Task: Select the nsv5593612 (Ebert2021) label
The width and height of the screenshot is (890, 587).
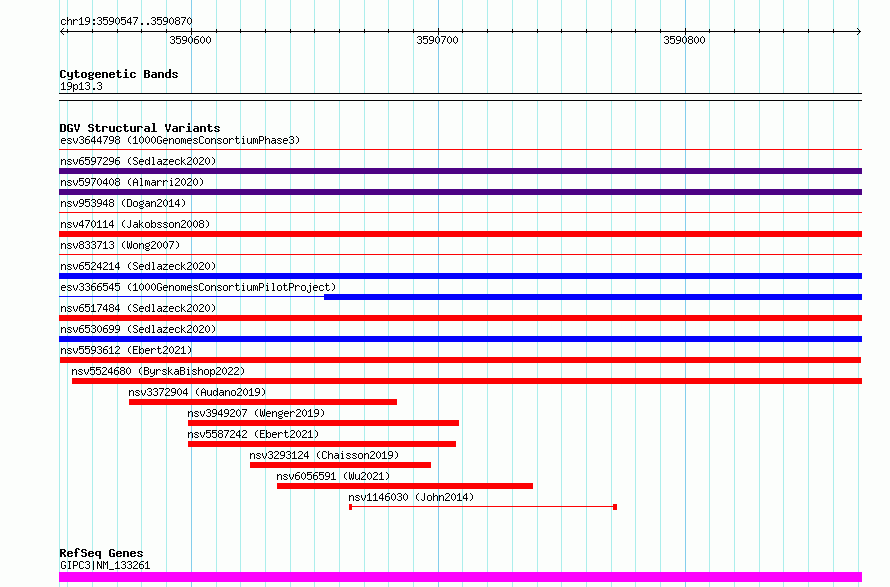Action: click(126, 350)
